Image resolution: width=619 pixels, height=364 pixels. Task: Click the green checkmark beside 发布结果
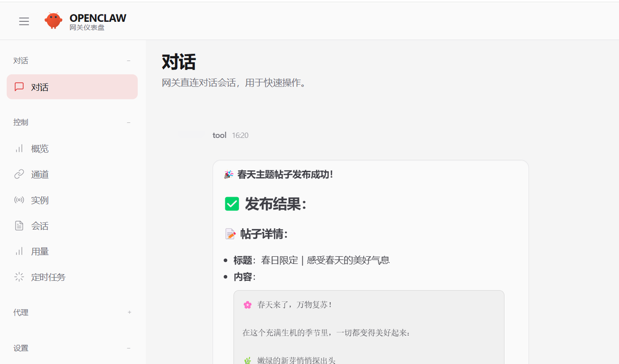coord(232,204)
